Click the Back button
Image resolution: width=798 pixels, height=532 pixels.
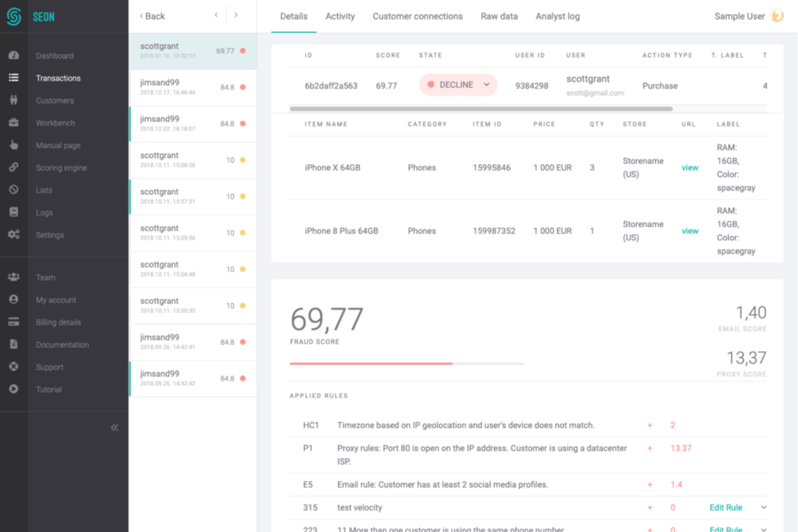tap(153, 16)
